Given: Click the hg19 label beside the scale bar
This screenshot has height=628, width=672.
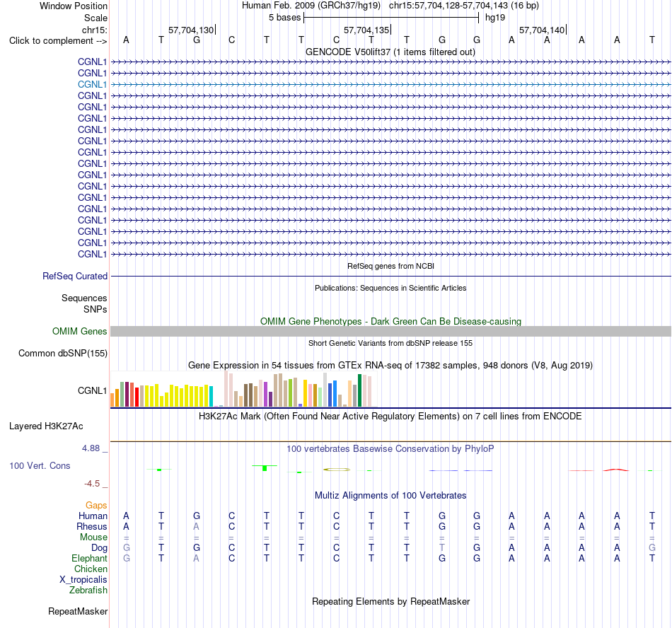Looking at the screenshot, I should coord(495,18).
